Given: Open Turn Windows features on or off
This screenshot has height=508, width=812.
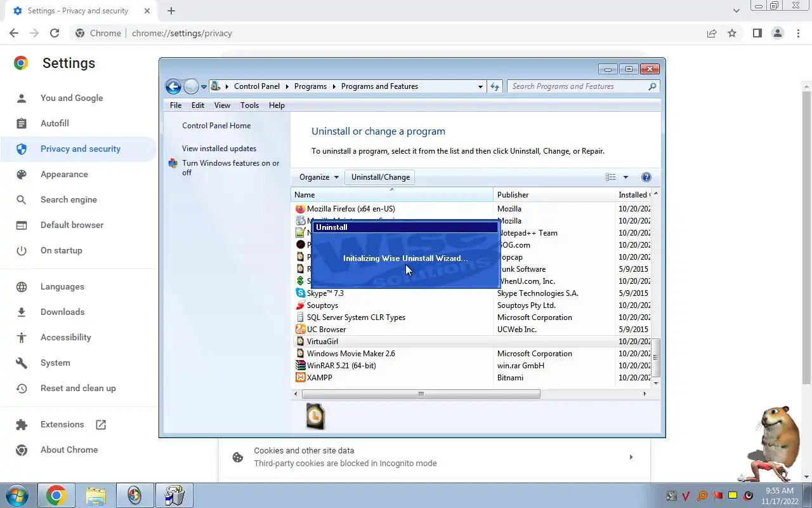Looking at the screenshot, I should point(231,168).
